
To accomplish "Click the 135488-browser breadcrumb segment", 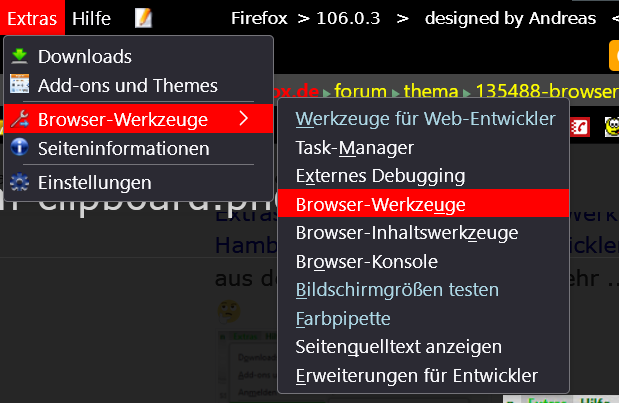I will coord(547,91).
